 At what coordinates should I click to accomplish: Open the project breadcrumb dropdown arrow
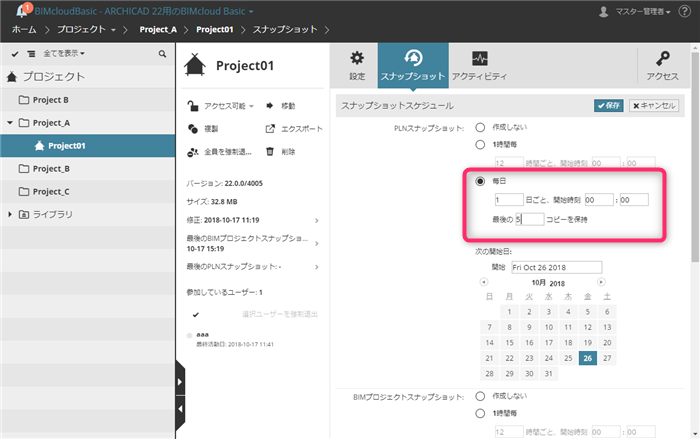(x=113, y=30)
